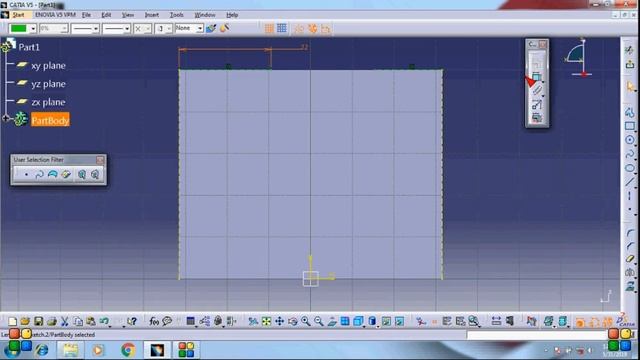Save the part with the disk icon

pyautogui.click(x=38, y=322)
